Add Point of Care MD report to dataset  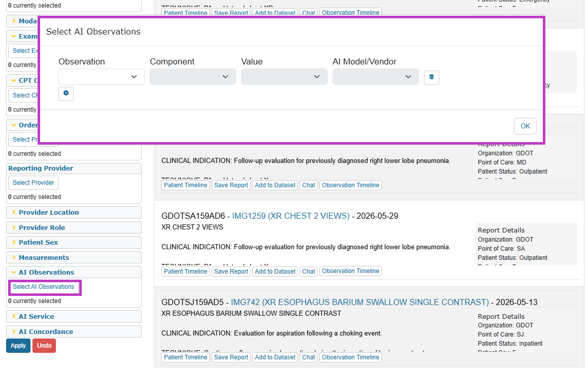click(275, 185)
